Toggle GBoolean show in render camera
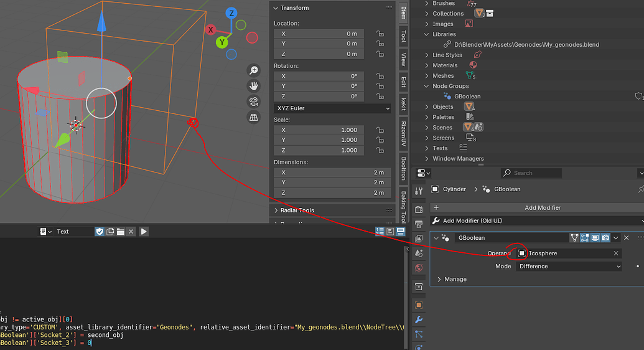 pos(605,238)
